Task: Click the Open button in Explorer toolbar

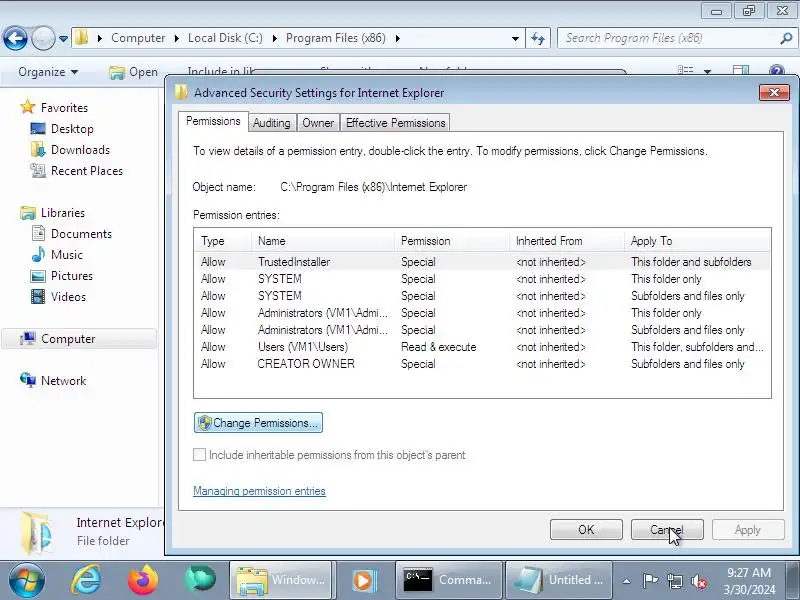Action: [x=134, y=72]
